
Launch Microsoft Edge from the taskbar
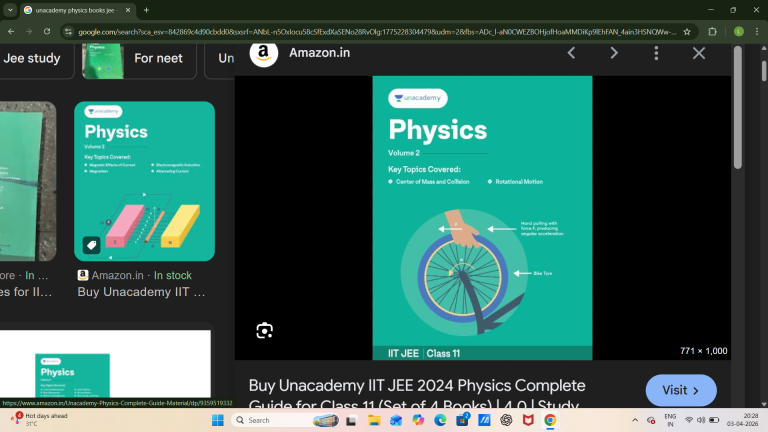click(x=440, y=420)
